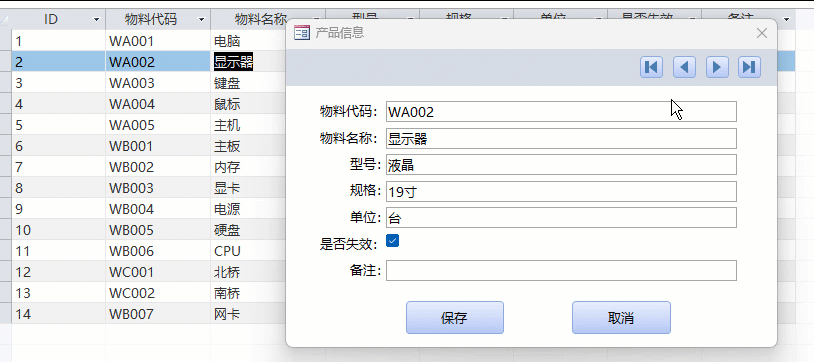Select cell WB007 in the table
The height and width of the screenshot is (362, 814).
[x=158, y=314]
